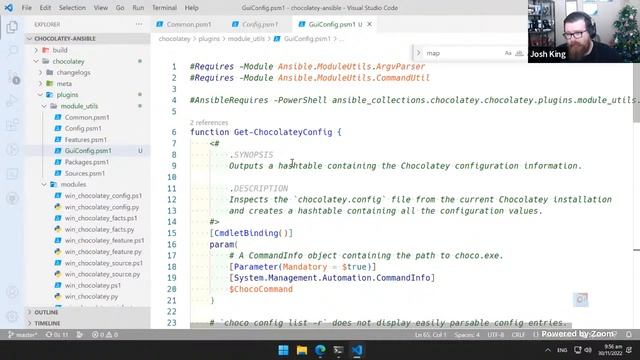The width and height of the screenshot is (640, 360).
Task: Open the View menu
Action: (101, 8)
